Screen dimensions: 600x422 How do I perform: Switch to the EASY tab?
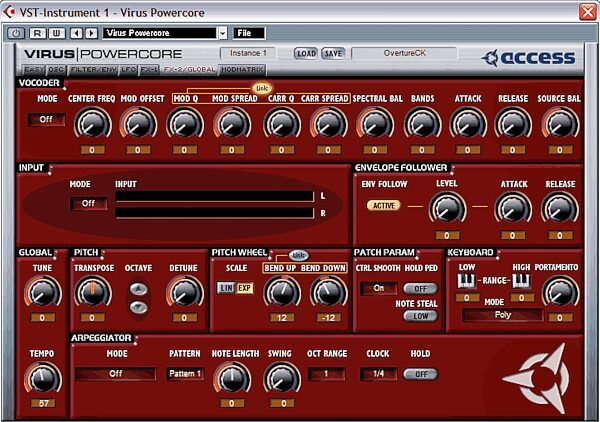coord(34,70)
